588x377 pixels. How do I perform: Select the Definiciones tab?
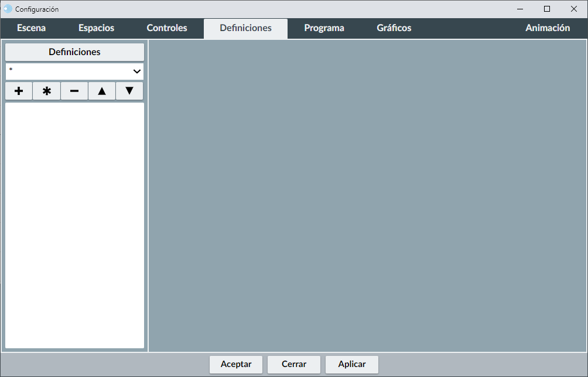pos(245,28)
